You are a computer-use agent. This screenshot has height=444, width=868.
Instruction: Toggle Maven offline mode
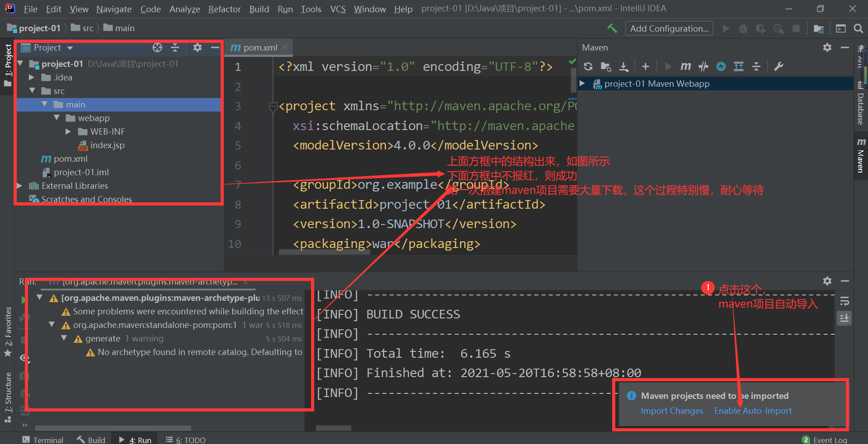703,66
